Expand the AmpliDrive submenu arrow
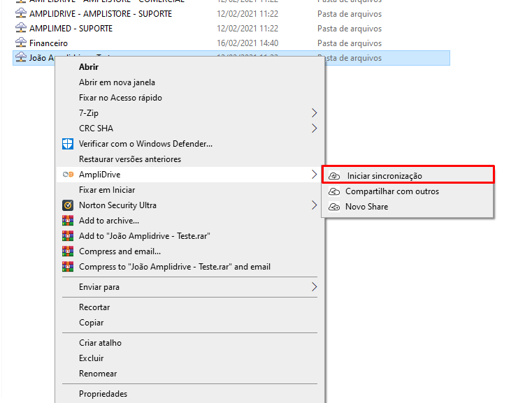532x403 pixels. [x=314, y=175]
